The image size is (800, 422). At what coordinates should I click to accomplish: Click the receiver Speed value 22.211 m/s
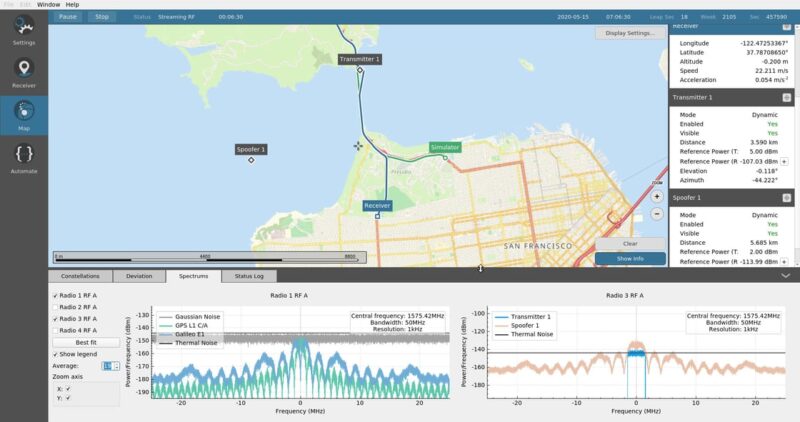click(x=771, y=71)
